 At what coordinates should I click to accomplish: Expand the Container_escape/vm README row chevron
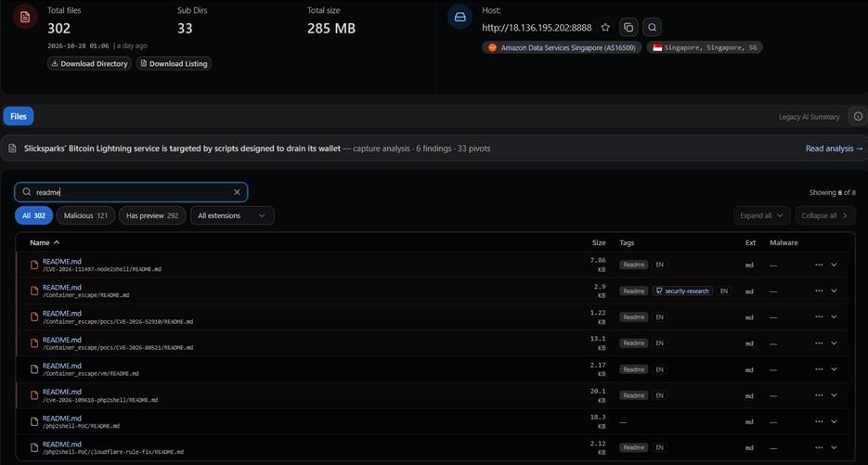pyautogui.click(x=835, y=369)
